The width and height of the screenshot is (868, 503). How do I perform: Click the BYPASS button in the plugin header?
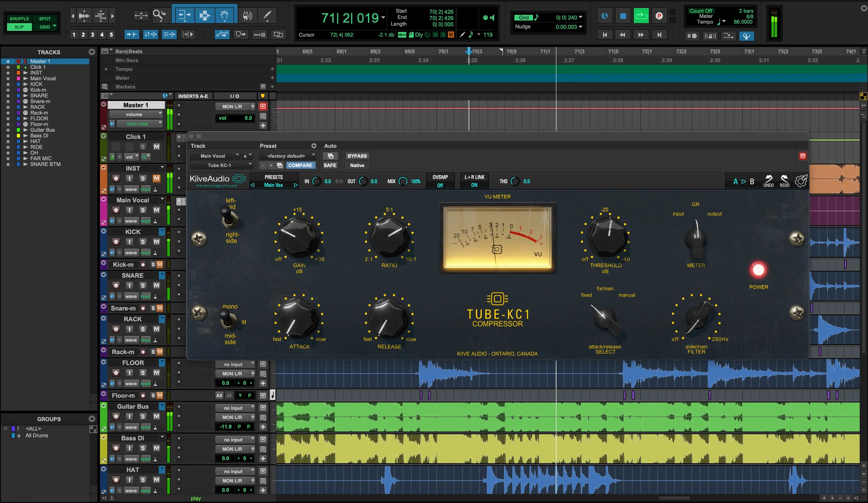click(357, 156)
